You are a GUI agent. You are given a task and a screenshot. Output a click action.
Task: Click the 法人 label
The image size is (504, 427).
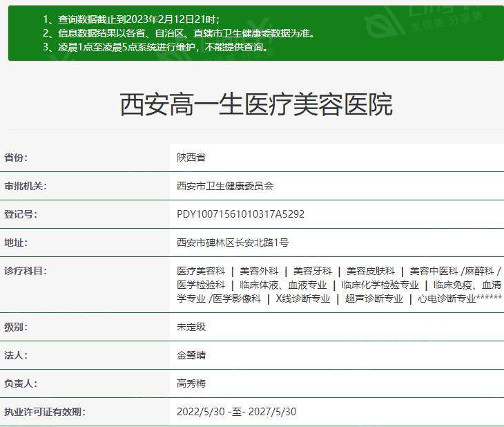pyautogui.click(x=16, y=355)
